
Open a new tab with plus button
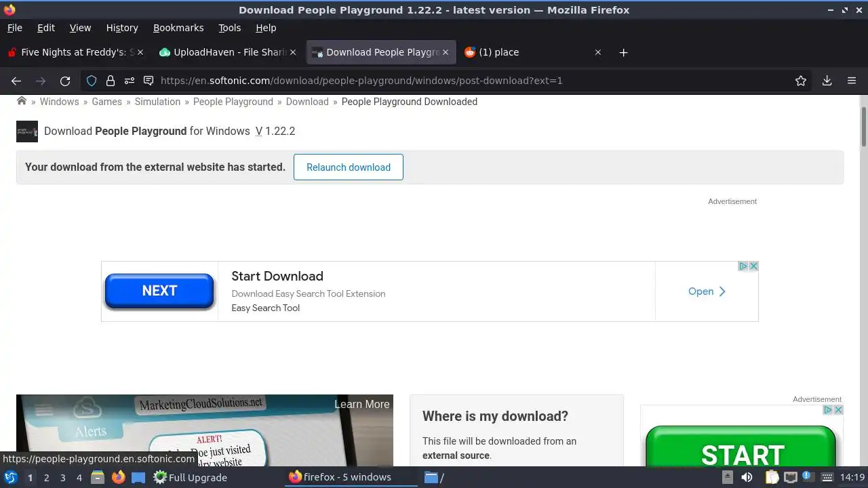[x=623, y=52]
